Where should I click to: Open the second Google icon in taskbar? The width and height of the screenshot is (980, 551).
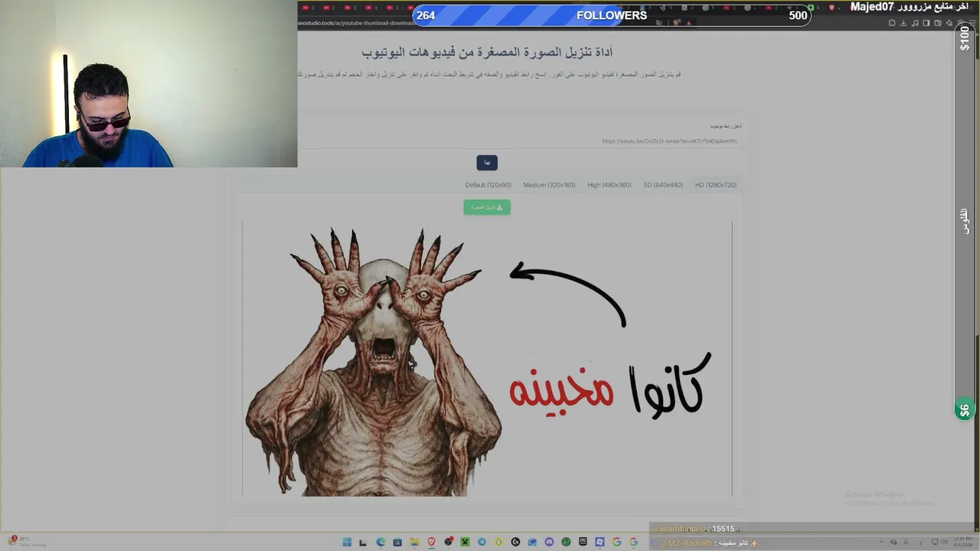633,543
